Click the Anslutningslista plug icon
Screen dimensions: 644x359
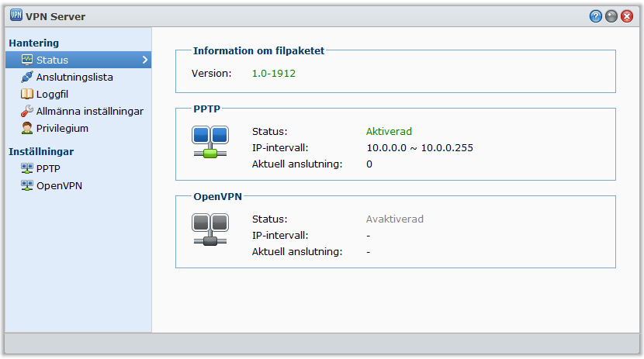click(27, 77)
